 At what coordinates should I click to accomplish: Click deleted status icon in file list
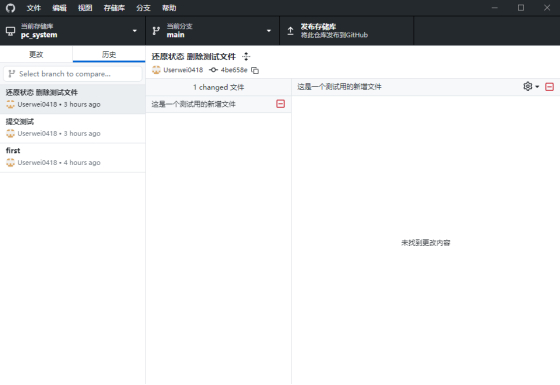[281, 104]
